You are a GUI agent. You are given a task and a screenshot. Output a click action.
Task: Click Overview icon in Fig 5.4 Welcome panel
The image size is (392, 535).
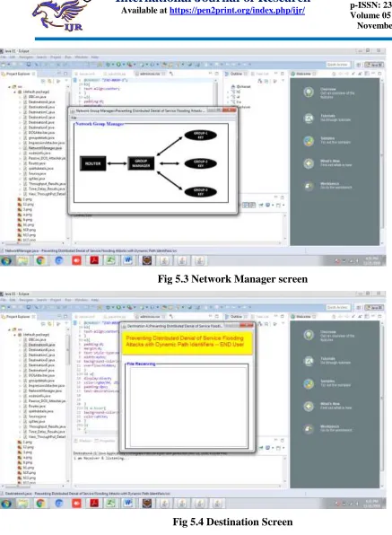[309, 335]
